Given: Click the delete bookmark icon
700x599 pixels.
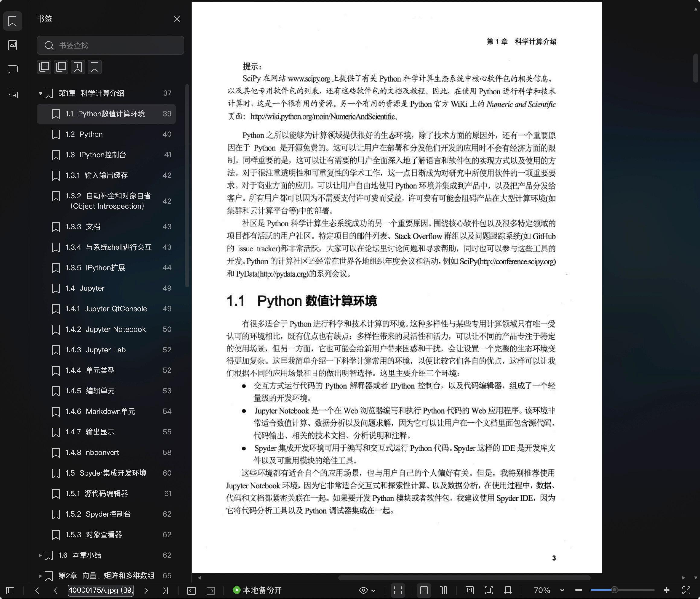Looking at the screenshot, I should (x=95, y=67).
